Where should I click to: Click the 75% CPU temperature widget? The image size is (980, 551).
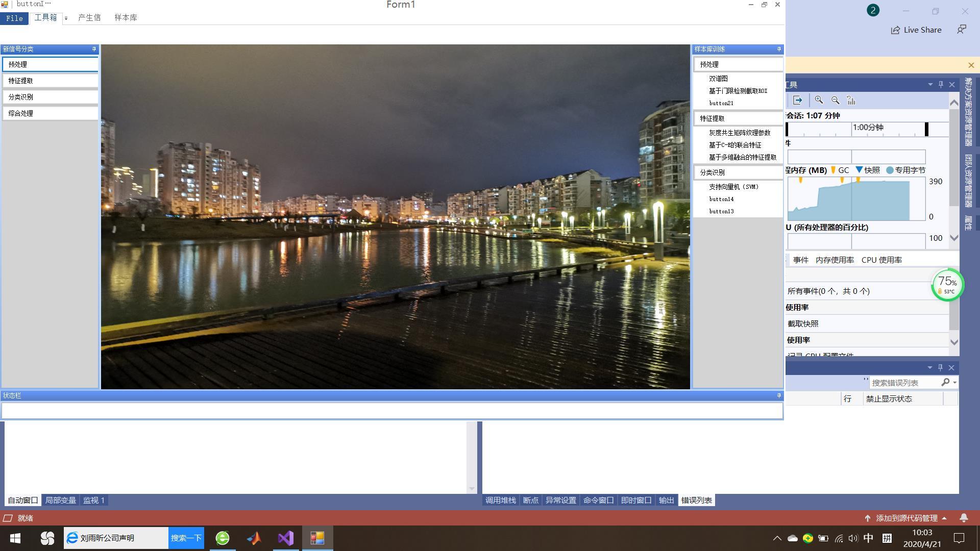(947, 285)
